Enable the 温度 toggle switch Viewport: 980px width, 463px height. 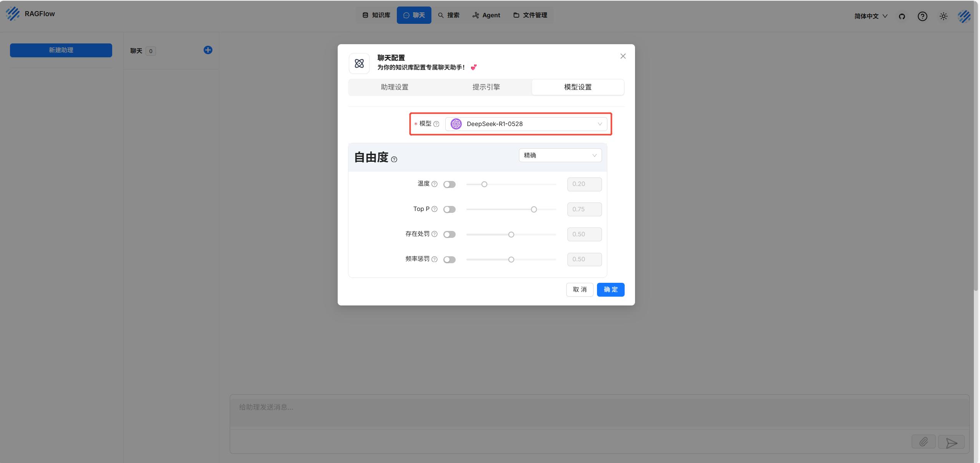coord(449,184)
